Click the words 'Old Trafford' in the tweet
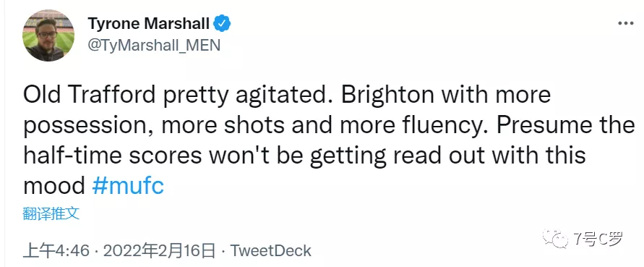 click(x=90, y=95)
